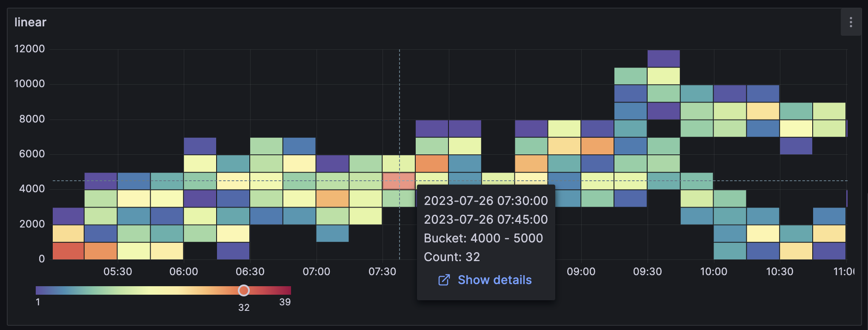Screen dimensions: 868x330
Task: Click the 09:30 time axis label
Action: coord(647,271)
